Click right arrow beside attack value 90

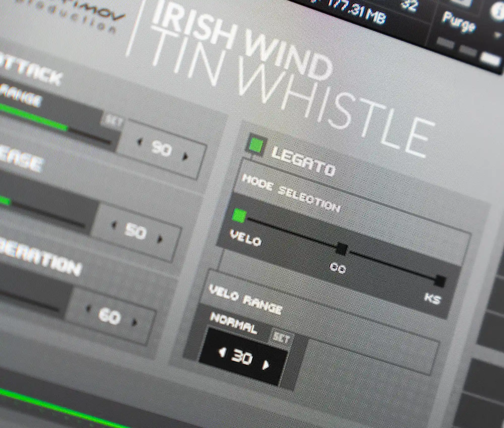pyautogui.click(x=185, y=157)
